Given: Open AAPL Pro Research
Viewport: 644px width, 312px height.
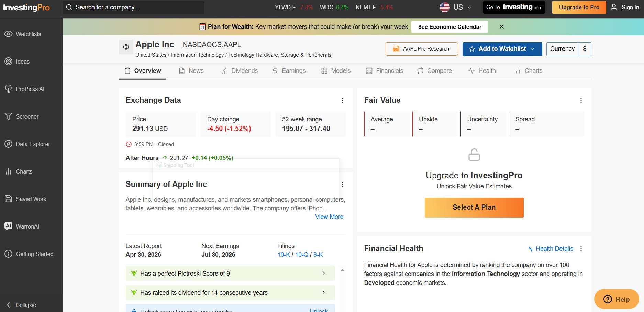Looking at the screenshot, I should click(422, 49).
